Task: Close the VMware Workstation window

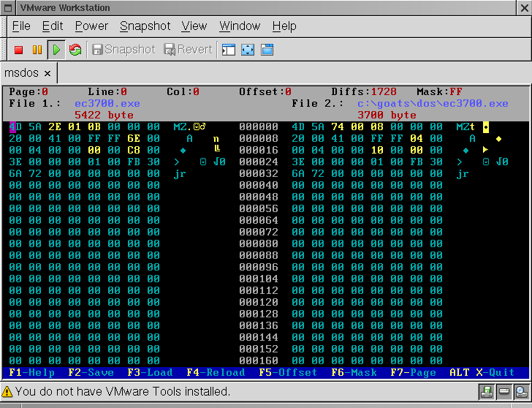Action: pyautogui.click(x=524, y=8)
